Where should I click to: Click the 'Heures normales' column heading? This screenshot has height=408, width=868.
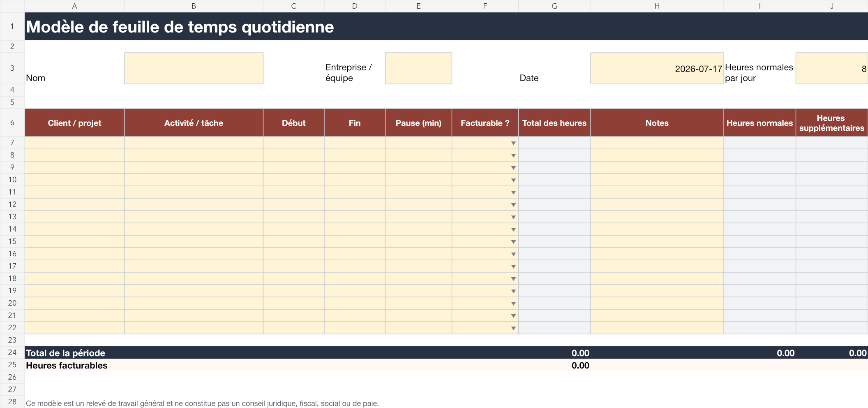click(759, 123)
